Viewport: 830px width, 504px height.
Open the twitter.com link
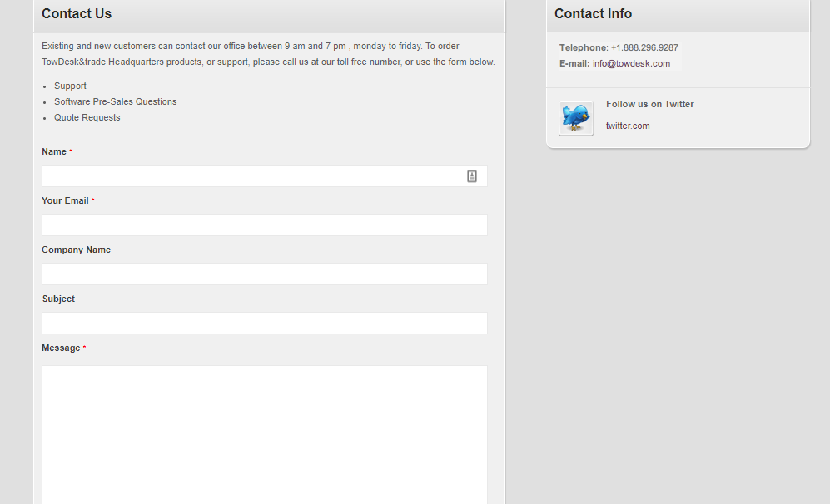pyautogui.click(x=628, y=126)
